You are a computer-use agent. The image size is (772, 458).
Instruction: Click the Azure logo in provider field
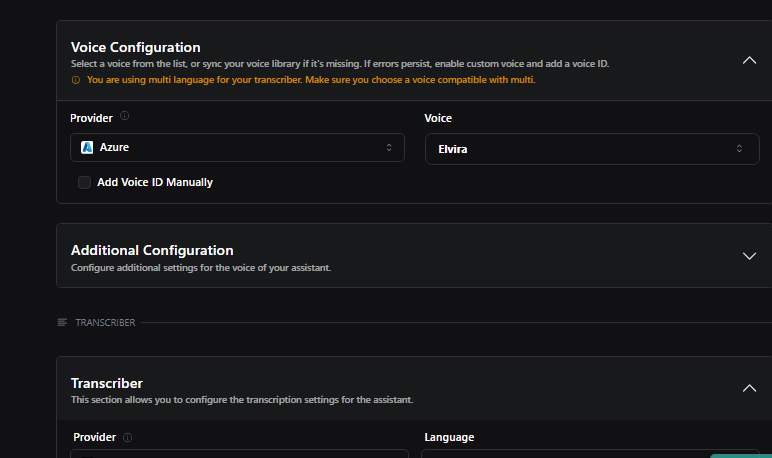tap(87, 147)
